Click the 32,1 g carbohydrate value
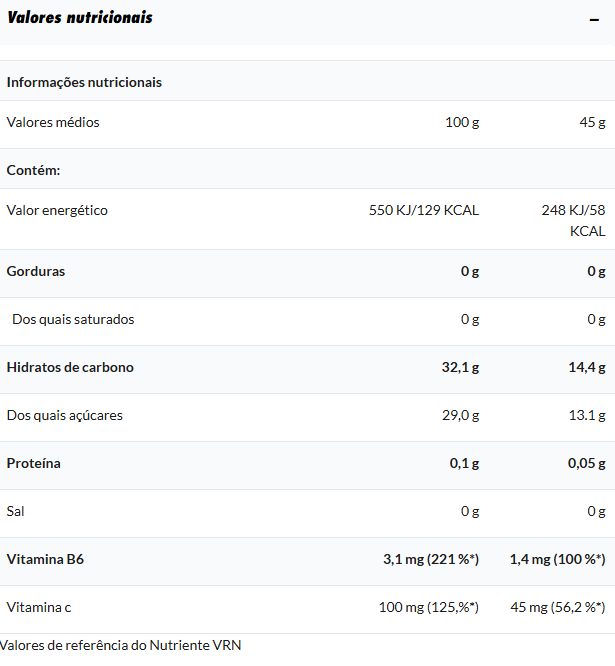Screen dimensions: 615x666 point(460,367)
